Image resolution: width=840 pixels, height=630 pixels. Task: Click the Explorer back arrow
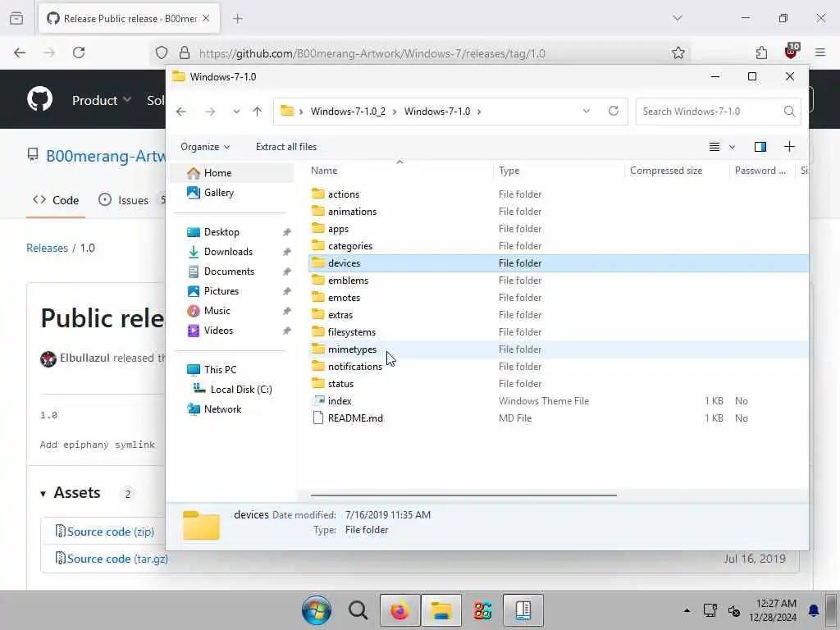[181, 112]
